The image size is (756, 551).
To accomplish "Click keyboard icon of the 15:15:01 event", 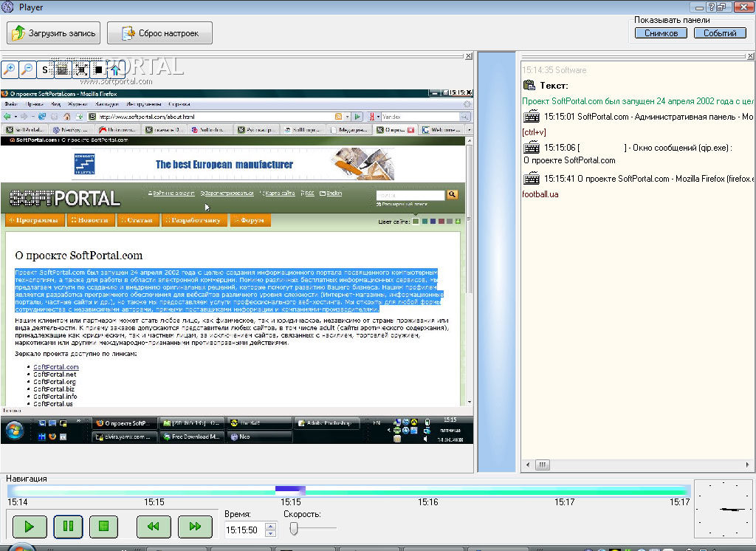I will click(532, 116).
